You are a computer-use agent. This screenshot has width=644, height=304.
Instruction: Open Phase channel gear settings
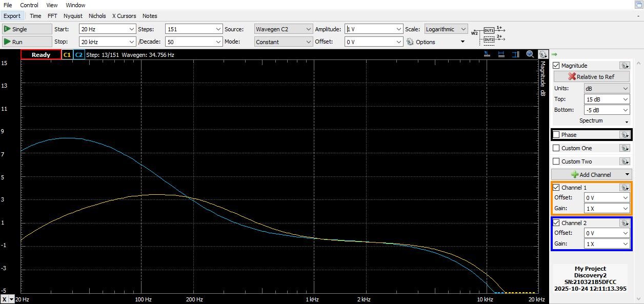(x=624, y=135)
